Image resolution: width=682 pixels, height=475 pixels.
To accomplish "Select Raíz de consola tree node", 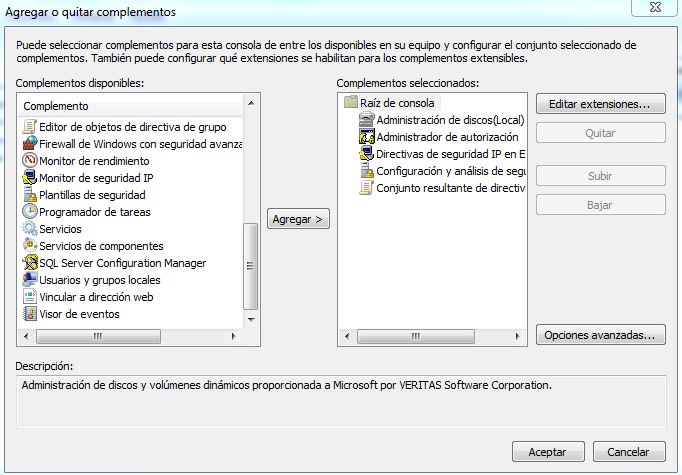I will (x=397, y=103).
